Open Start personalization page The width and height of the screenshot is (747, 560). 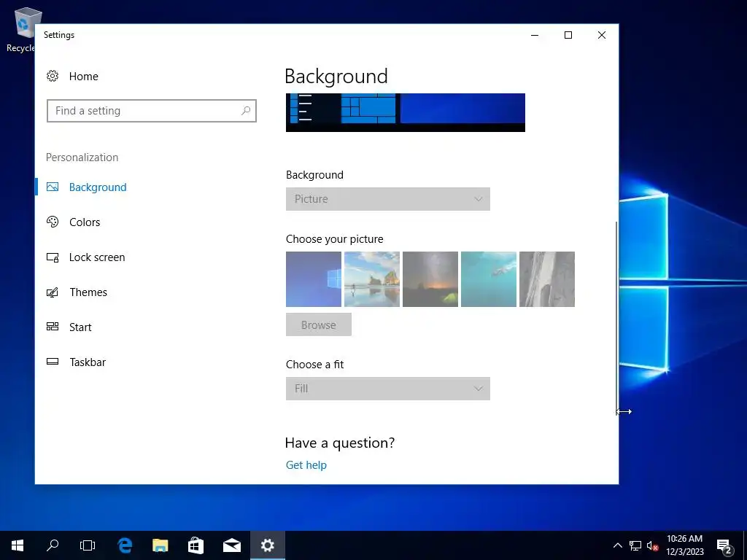point(80,327)
